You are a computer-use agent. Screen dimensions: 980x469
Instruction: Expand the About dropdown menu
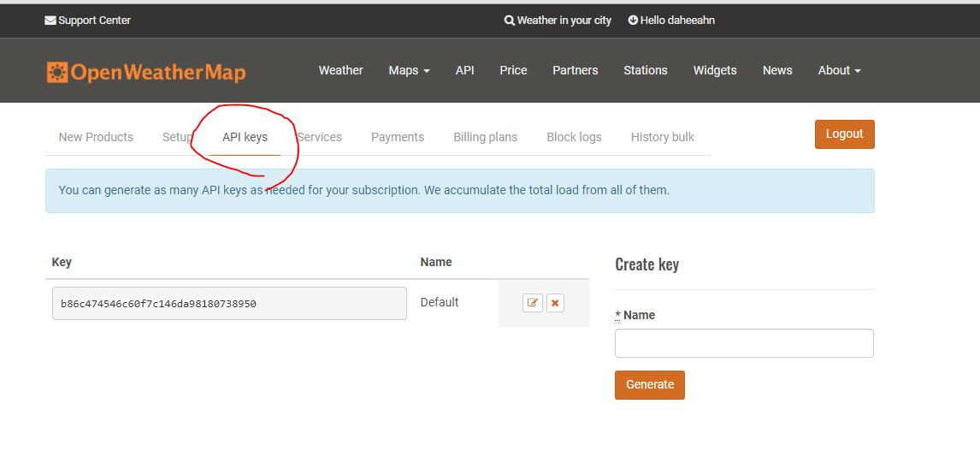840,71
